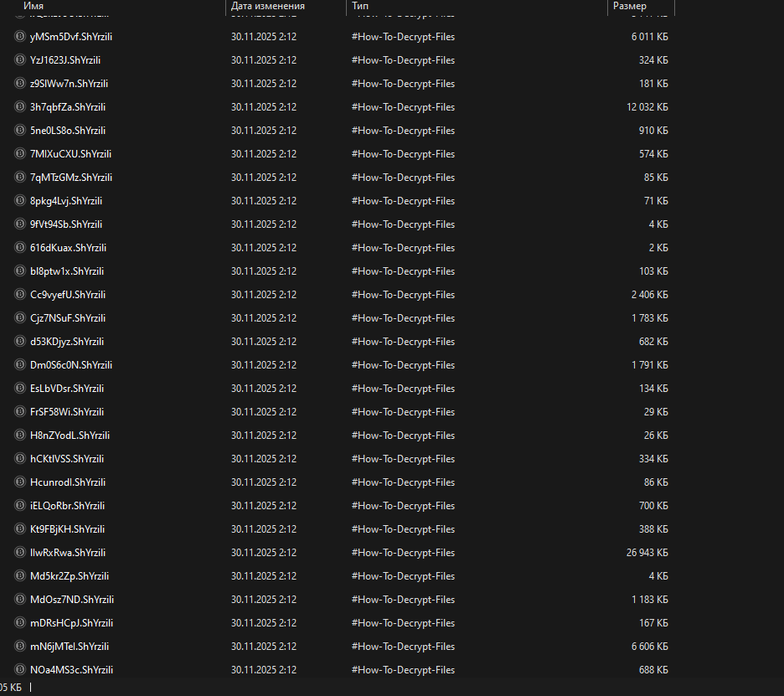Viewport: 784px width, 696px height.
Task: Click the file icon next to 616dKuax.ShYrzili
Action: coord(19,248)
